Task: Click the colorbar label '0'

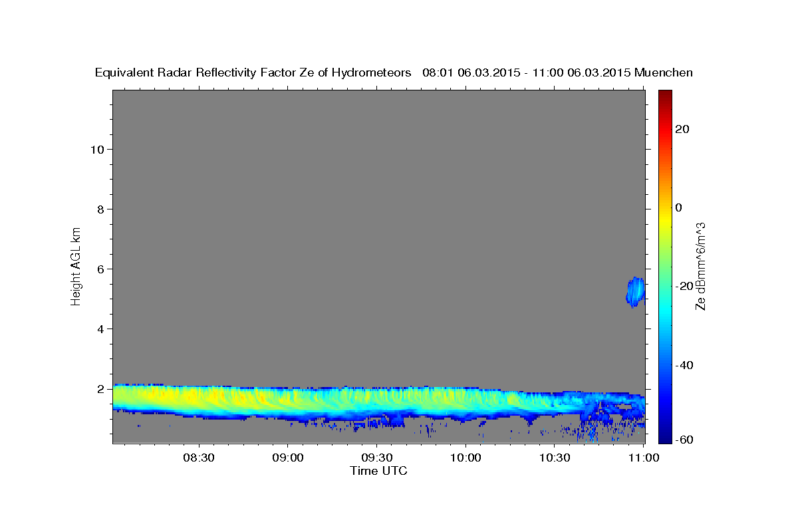Action: pyautogui.click(x=680, y=207)
